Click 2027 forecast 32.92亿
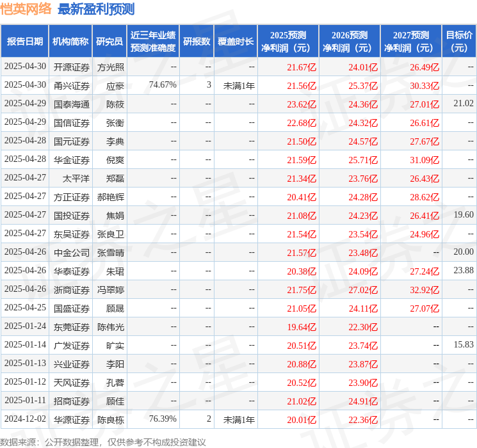Screen dimensions: 477x448 click(x=424, y=290)
